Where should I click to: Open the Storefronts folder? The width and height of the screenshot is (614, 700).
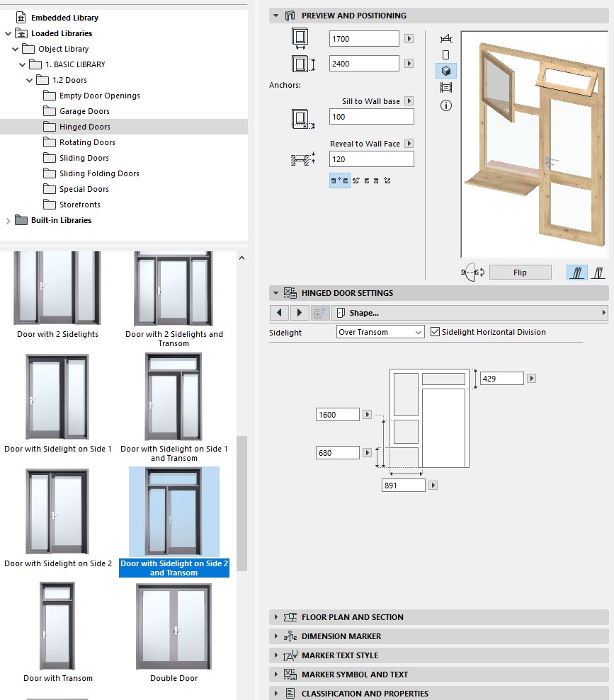[x=72, y=205]
